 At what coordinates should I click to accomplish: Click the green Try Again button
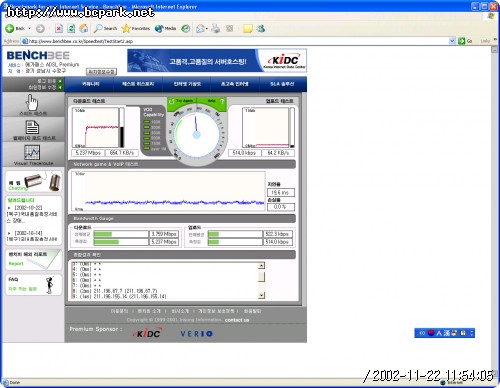pyautogui.click(x=181, y=101)
